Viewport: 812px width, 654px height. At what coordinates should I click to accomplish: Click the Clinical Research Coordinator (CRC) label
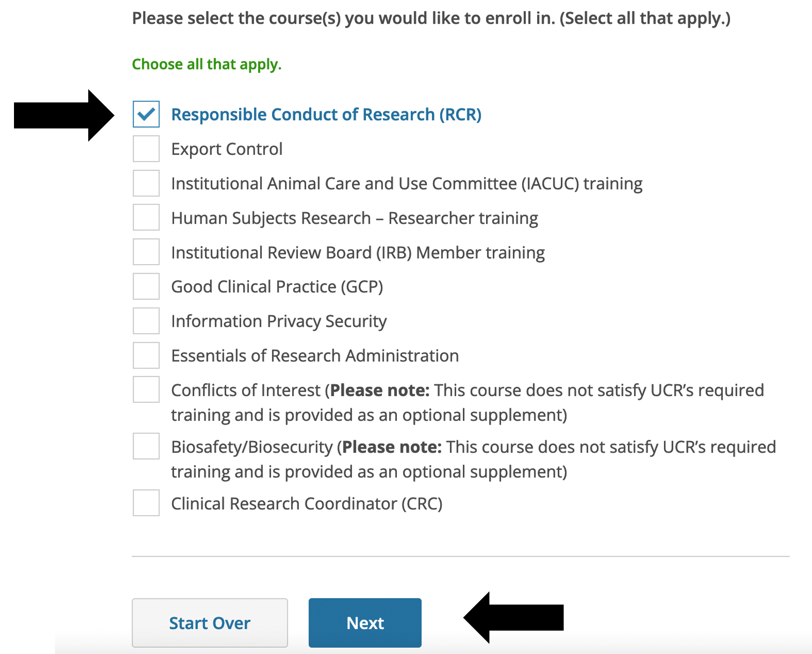coord(307,504)
